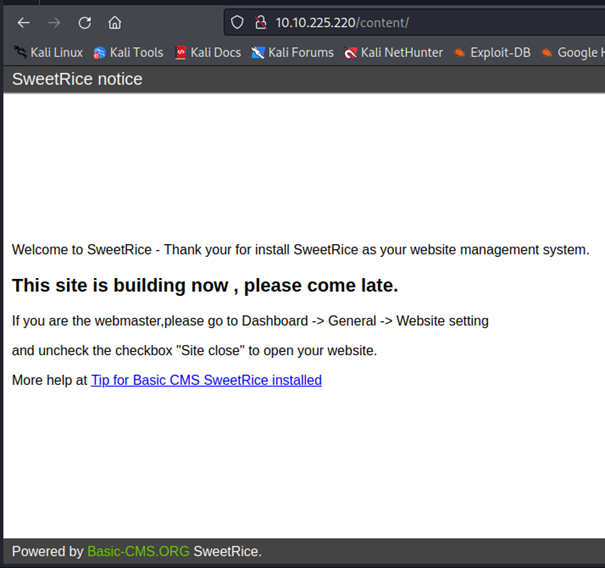Open the Kali Forums bookmark
Screen dimensions: 605x568
[x=292, y=52]
